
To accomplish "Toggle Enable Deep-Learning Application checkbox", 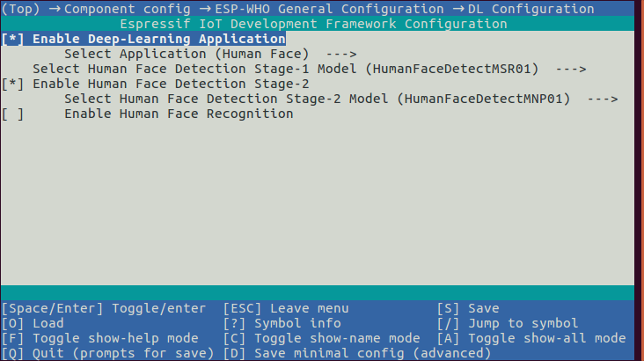I will [x=13, y=39].
